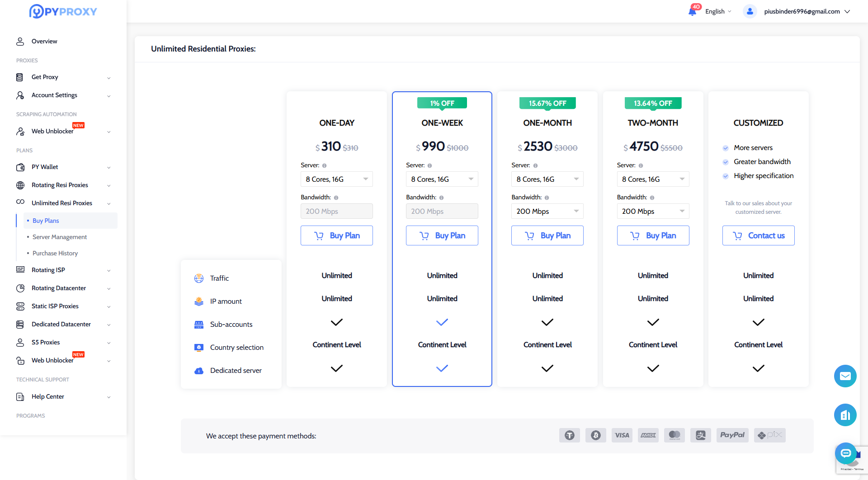Open the email contact floating button
The image size is (868, 480).
point(845,376)
